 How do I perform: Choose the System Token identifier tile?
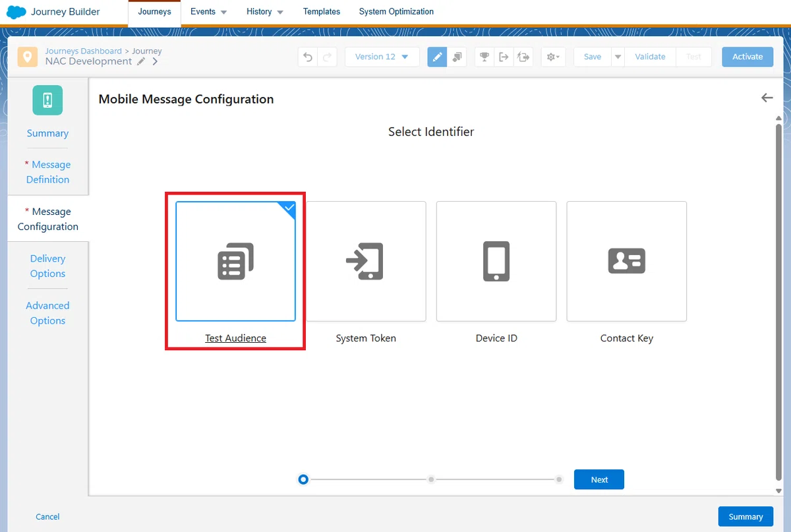pyautogui.click(x=366, y=261)
